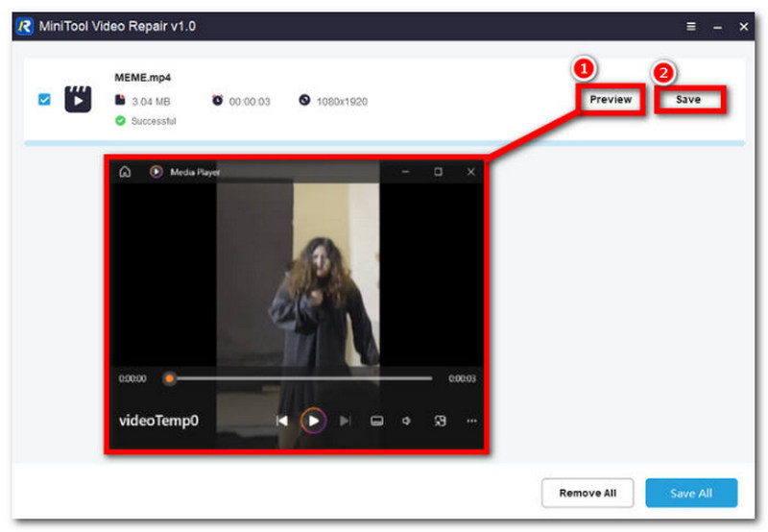Skip to previous track in Media Player
Viewport: 768px width, 532px height.
(282, 421)
